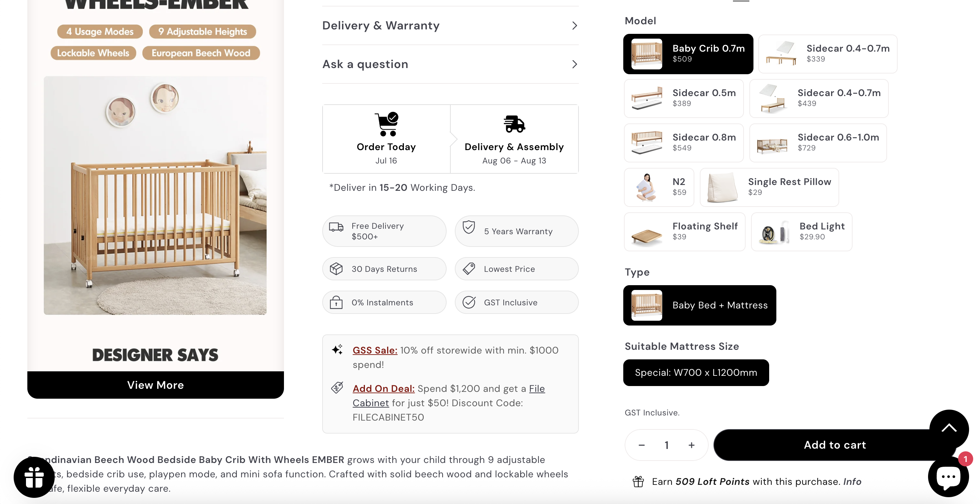Choose the Special W700 x L1200mm mattress size
Image resolution: width=980 pixels, height=504 pixels.
[696, 373]
